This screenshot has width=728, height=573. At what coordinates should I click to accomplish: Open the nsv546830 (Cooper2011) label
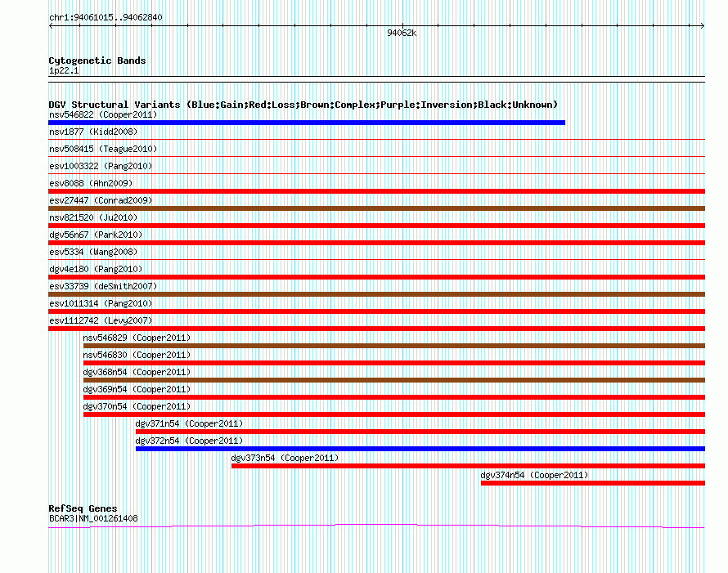[x=137, y=355]
